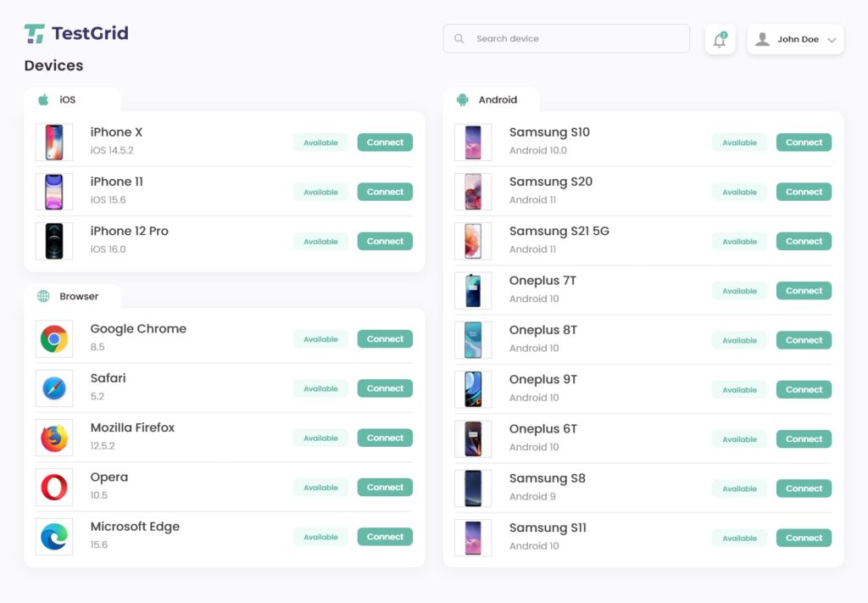
Task: Connect to Opera browser
Action: 385,488
